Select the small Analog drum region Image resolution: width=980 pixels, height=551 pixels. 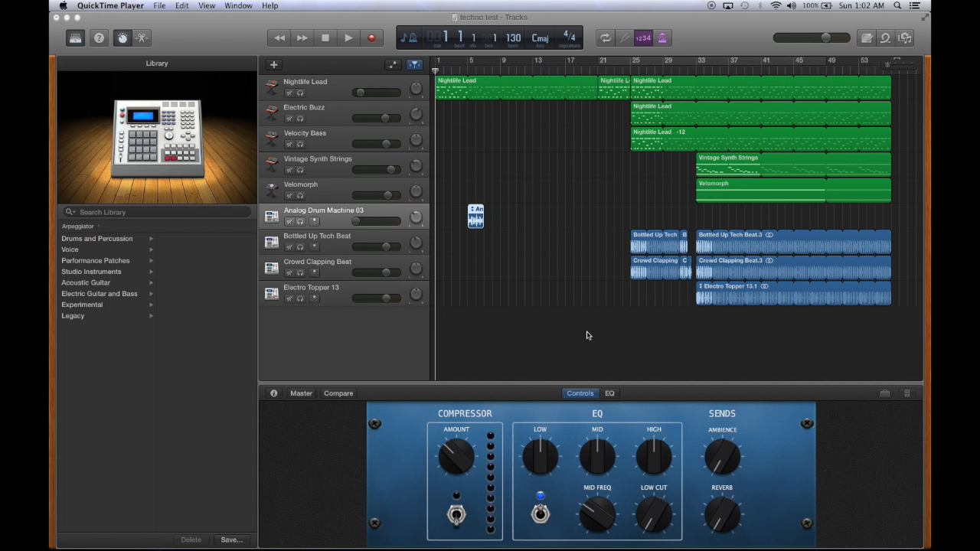point(475,216)
